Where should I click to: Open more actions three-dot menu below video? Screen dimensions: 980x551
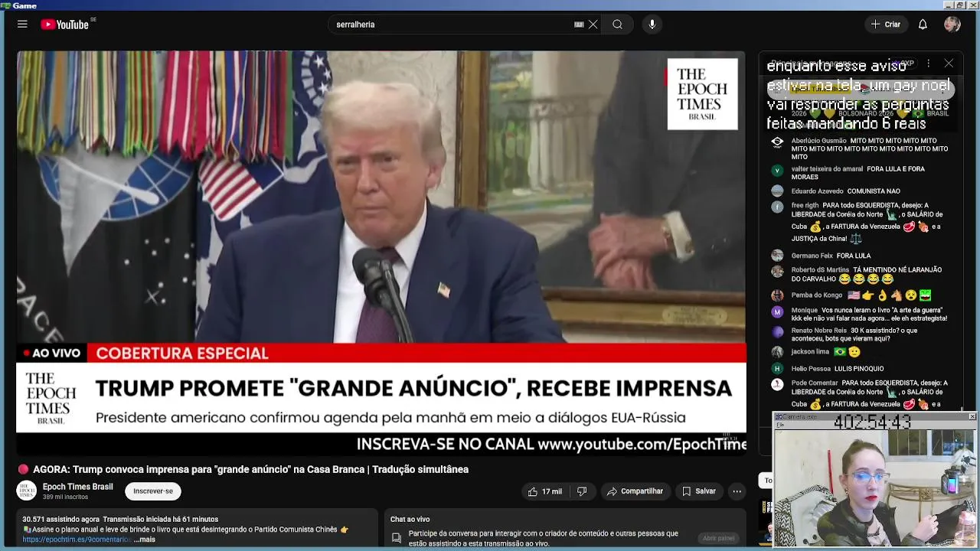pos(737,491)
